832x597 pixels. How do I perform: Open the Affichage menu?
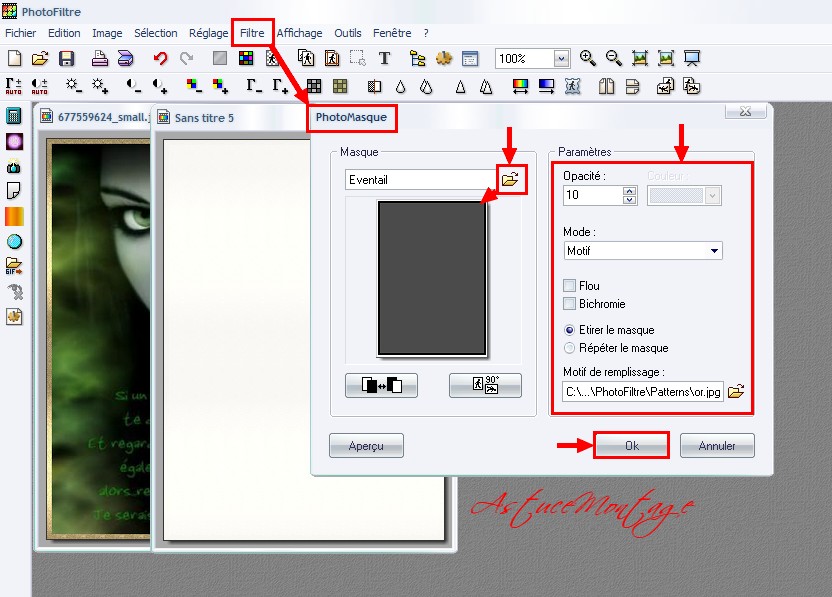pos(299,33)
